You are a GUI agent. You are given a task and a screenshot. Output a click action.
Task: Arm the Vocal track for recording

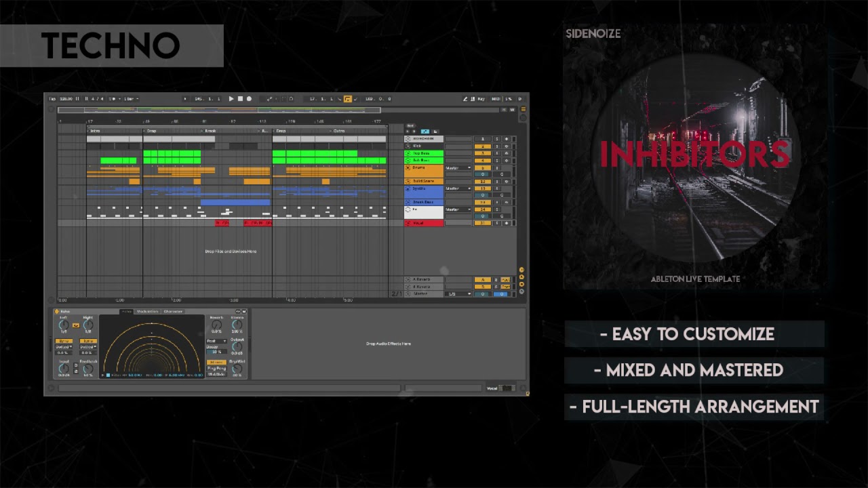[507, 223]
